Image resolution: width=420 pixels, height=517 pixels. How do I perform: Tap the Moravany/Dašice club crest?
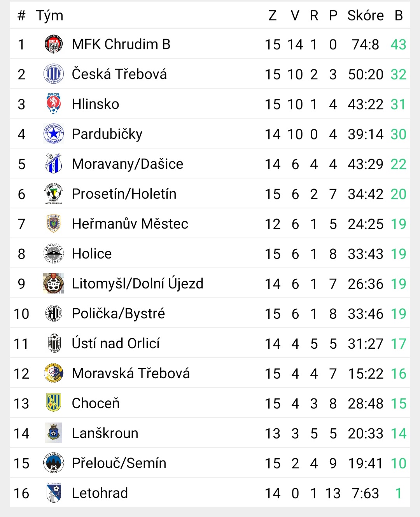pyautogui.click(x=54, y=164)
